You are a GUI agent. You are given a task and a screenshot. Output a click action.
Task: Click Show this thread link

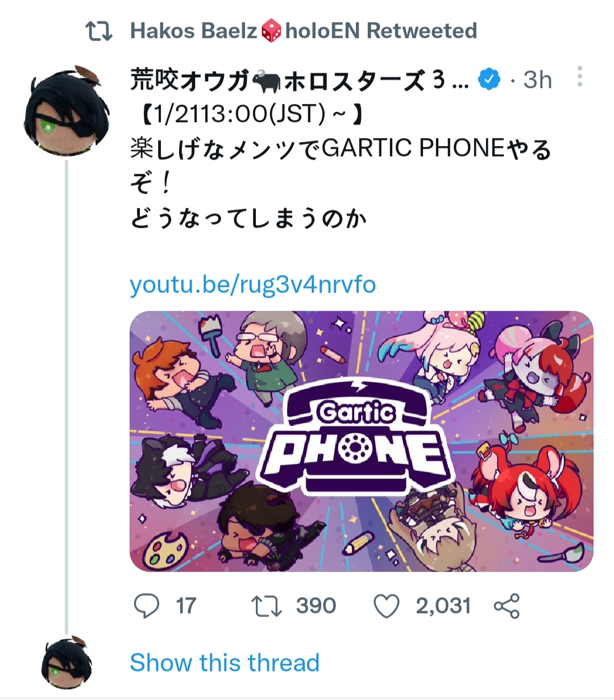(225, 663)
